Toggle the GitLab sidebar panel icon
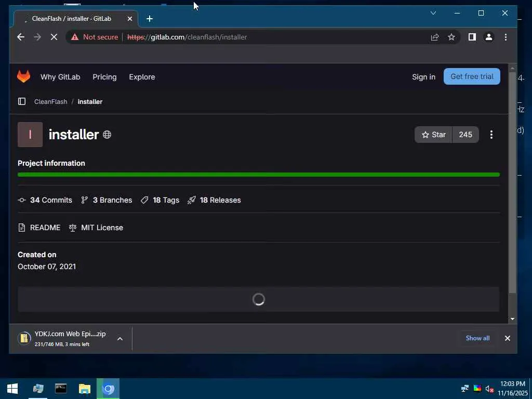 click(22, 101)
